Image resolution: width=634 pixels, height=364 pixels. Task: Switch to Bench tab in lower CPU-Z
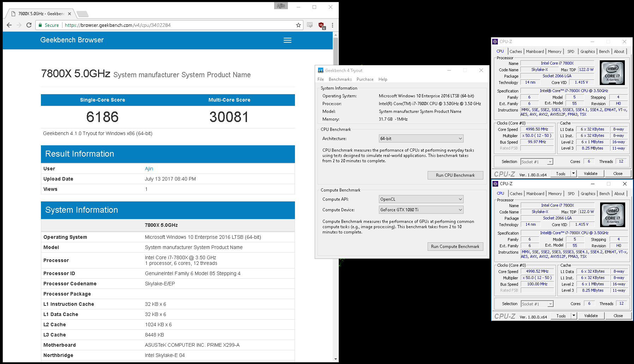tap(605, 194)
